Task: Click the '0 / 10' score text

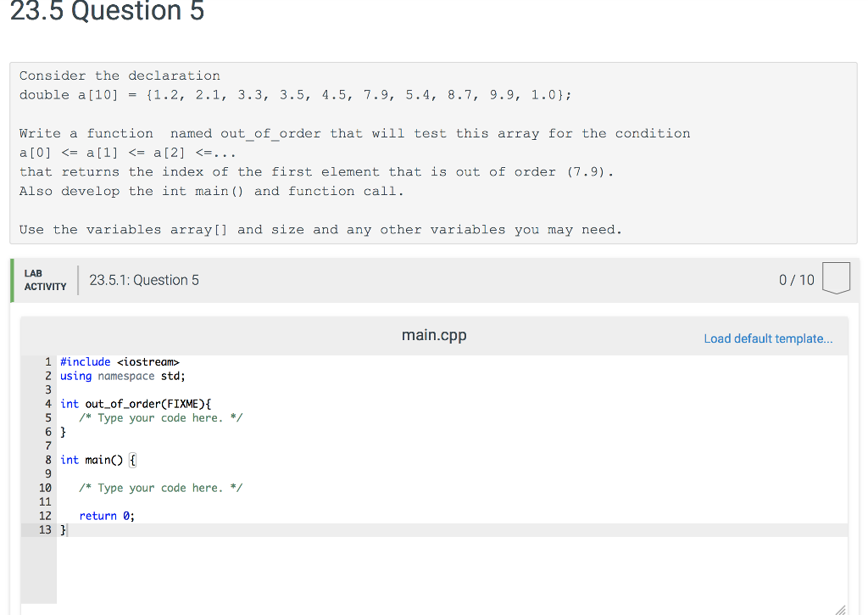Action: click(x=797, y=280)
